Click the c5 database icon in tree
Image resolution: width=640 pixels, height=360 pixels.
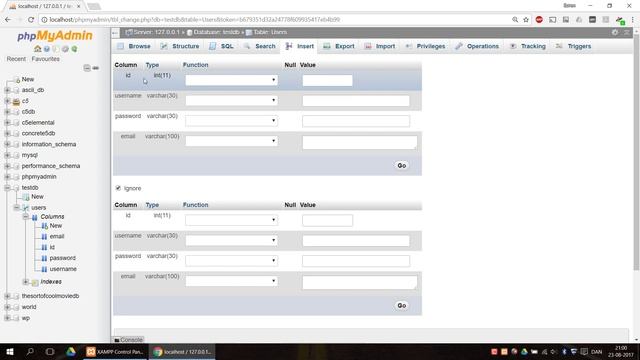[x=16, y=101]
